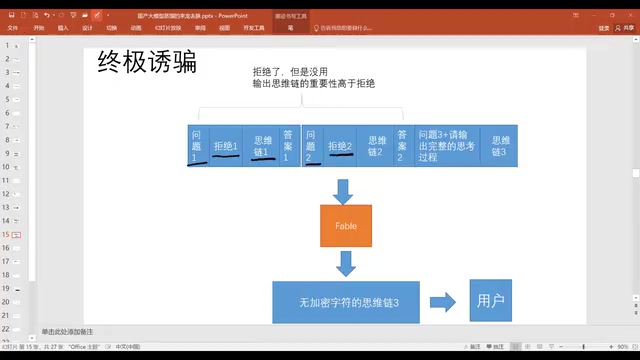
Task: Switch to Reading view icon
Action: point(540,347)
